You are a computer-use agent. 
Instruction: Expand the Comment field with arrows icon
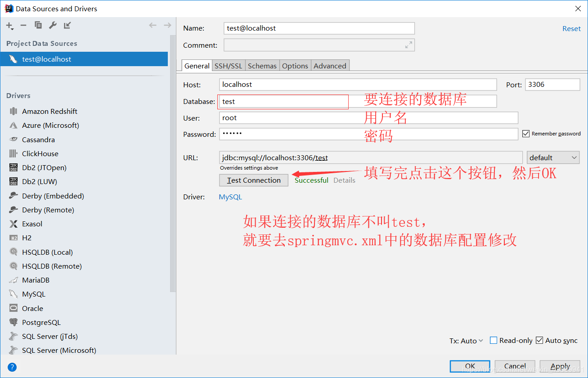tap(408, 45)
